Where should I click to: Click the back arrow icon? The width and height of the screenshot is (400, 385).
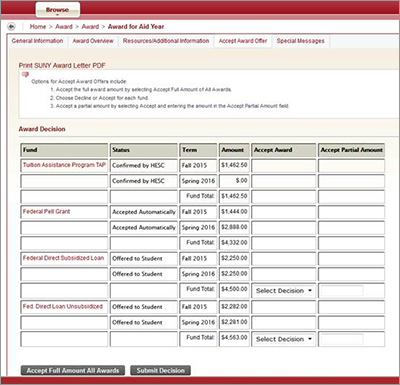click(12, 27)
